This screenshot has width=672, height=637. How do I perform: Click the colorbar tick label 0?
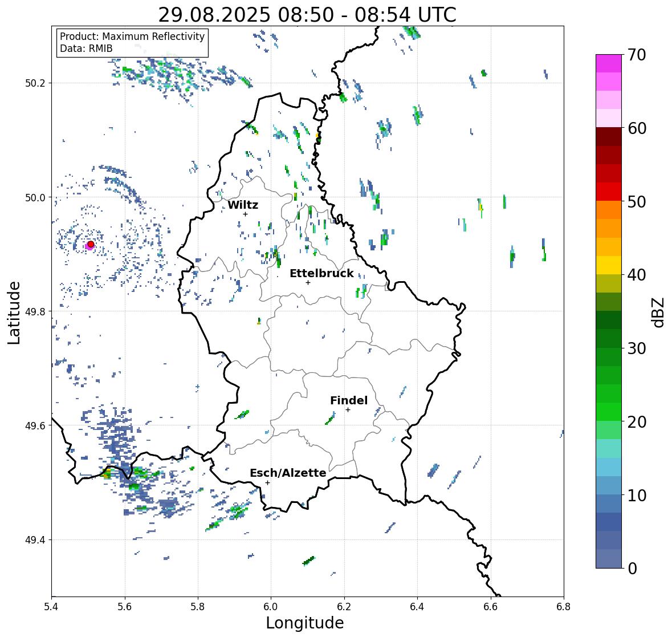(632, 569)
